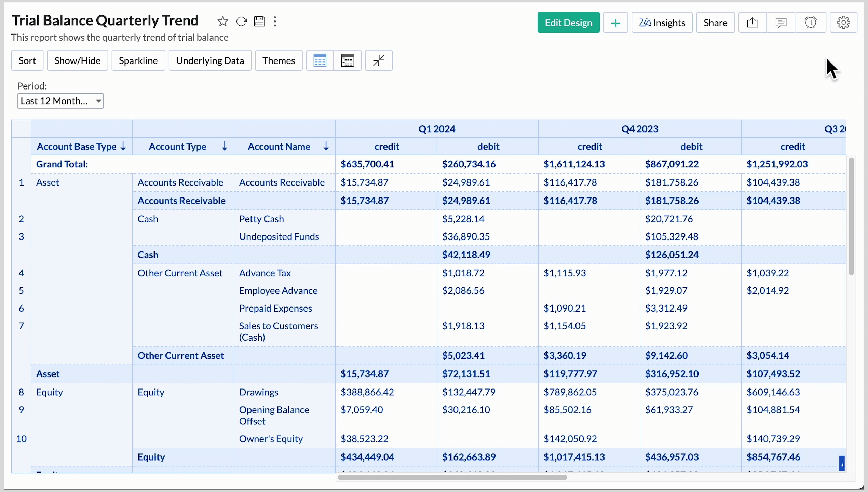
Task: Expand the side panel blue arrow handle
Action: 842,464
